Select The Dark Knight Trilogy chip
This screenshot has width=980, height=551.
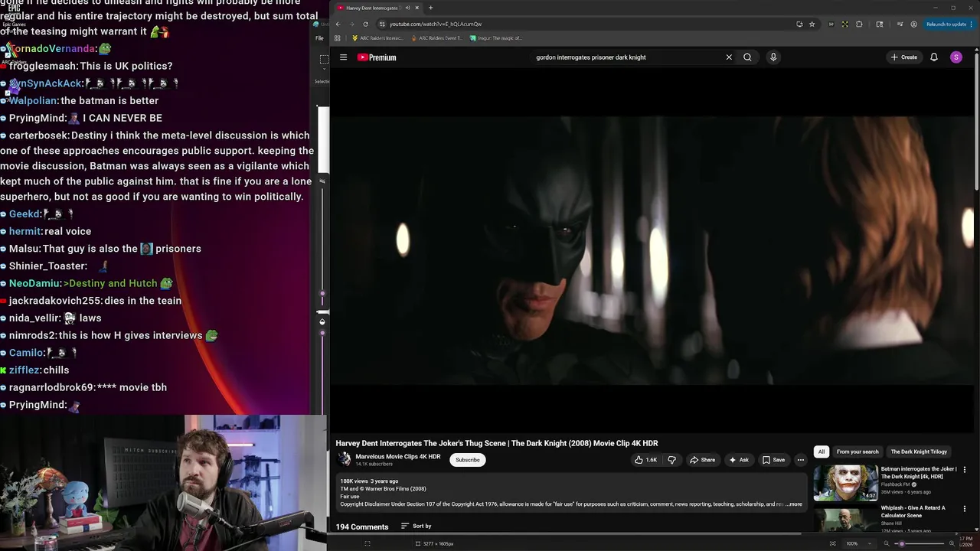[919, 452]
